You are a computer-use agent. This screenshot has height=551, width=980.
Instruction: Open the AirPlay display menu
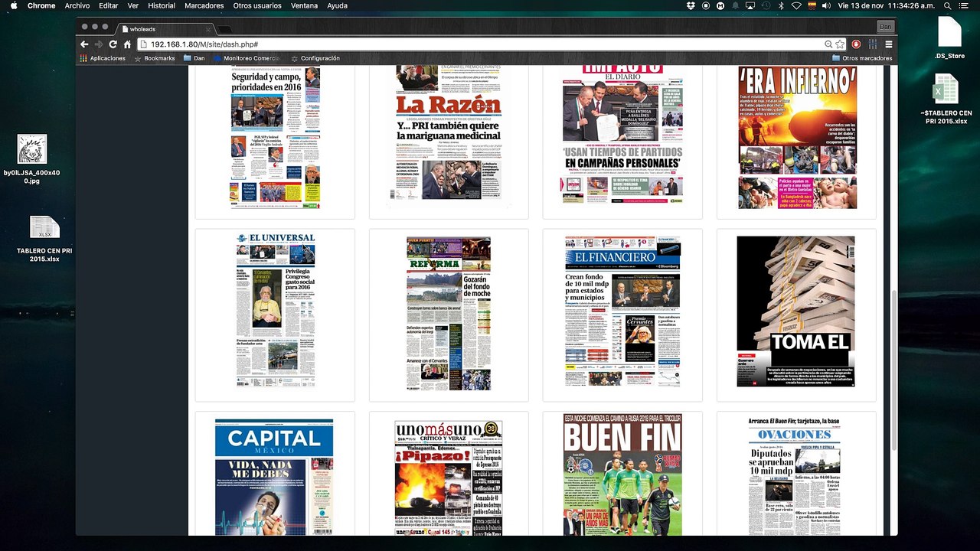coord(750,5)
